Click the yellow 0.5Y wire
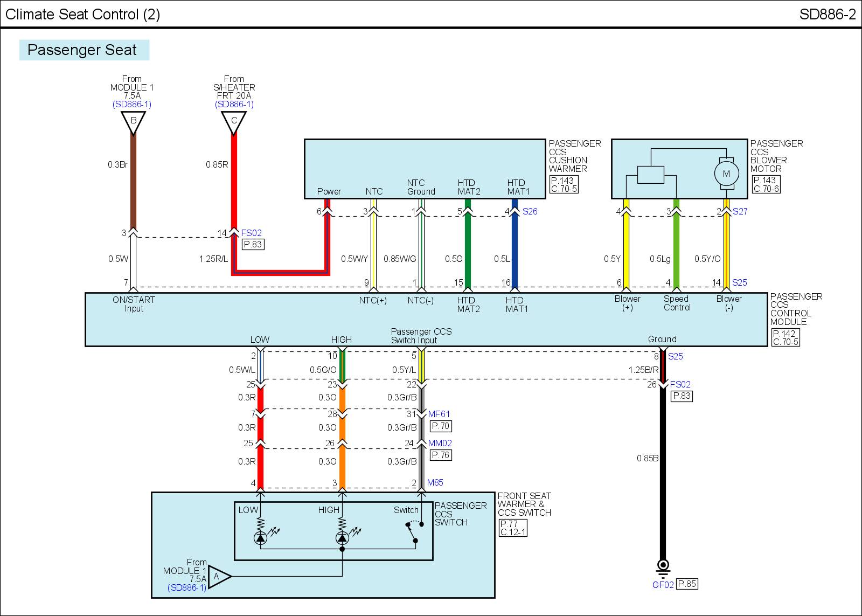Image resolution: width=862 pixels, height=616 pixels. coord(626,253)
